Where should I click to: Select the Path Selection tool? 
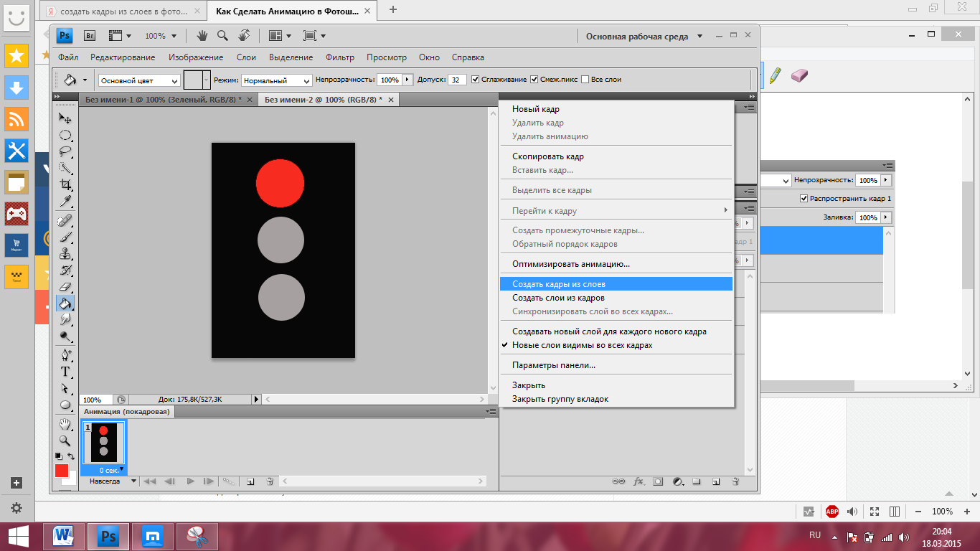[x=65, y=387]
